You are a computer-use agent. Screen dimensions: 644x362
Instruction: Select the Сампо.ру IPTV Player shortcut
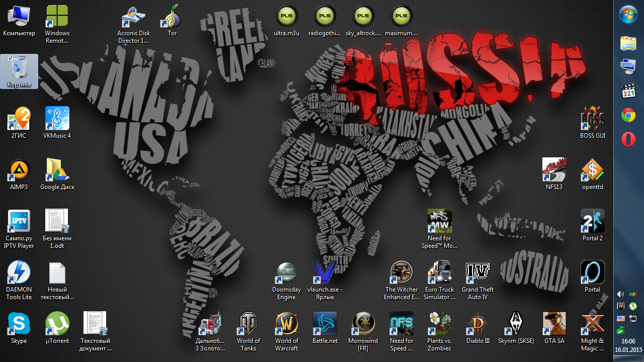tap(19, 229)
